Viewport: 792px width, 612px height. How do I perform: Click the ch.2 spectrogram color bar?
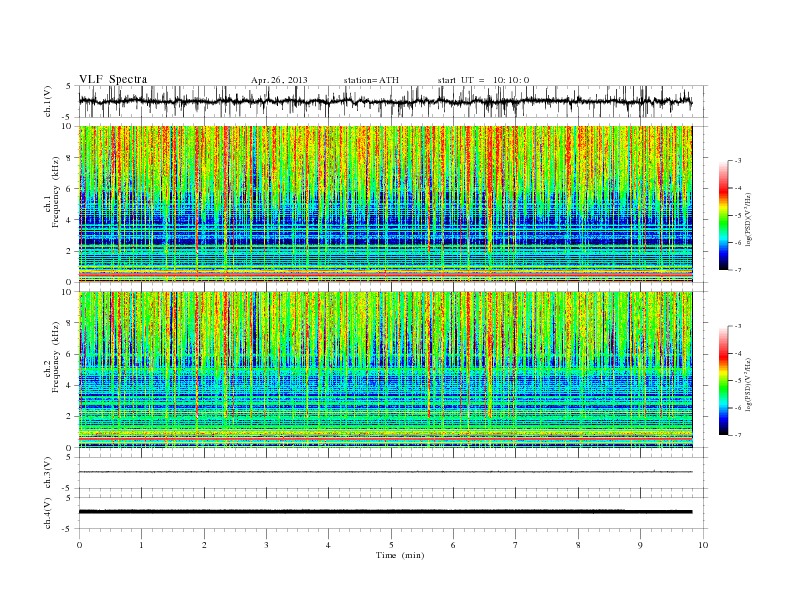723,381
